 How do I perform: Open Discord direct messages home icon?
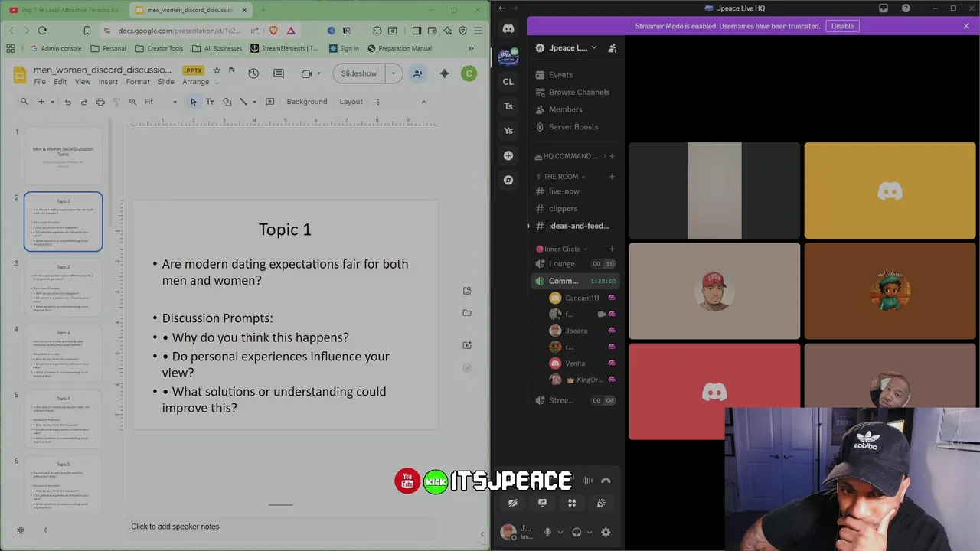[508, 29]
